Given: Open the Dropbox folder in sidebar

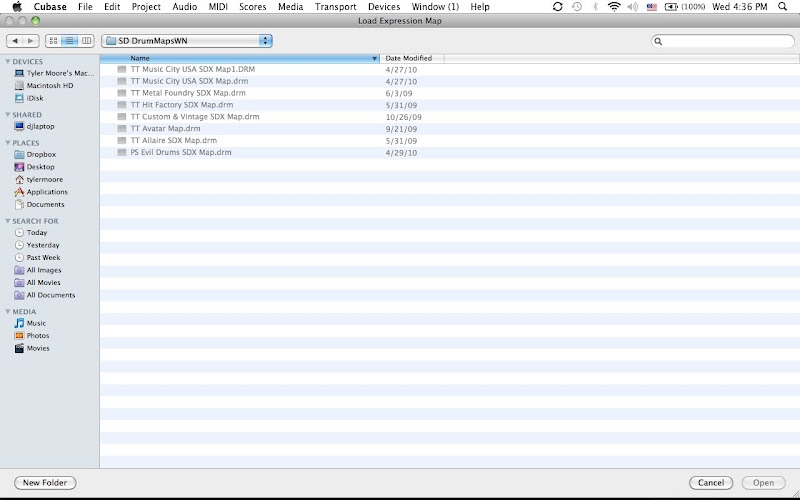Looking at the screenshot, I should tap(40, 154).
